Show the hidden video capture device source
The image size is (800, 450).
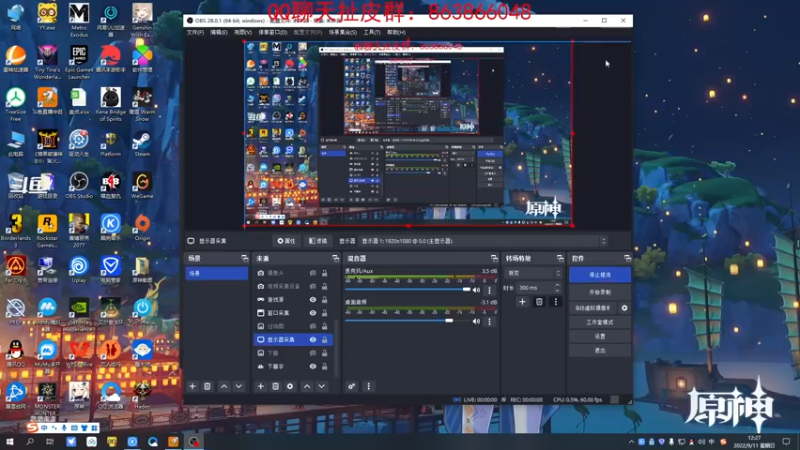[x=313, y=286]
